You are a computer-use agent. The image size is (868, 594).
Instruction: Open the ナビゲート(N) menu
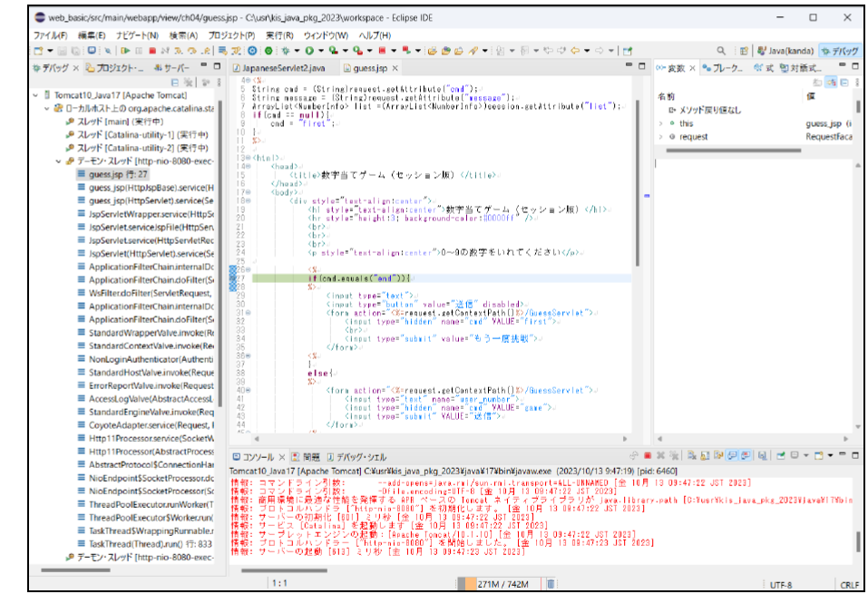[x=138, y=34]
